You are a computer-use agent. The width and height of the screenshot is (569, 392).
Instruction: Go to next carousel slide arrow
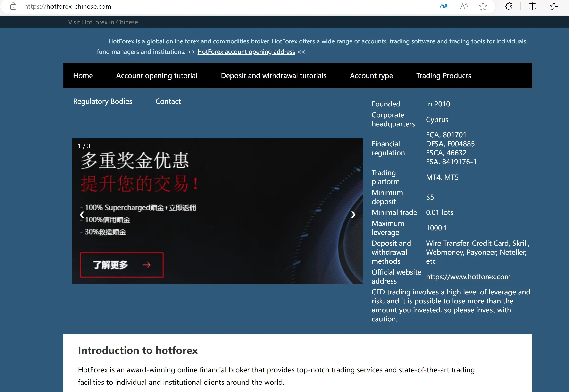pyautogui.click(x=353, y=215)
